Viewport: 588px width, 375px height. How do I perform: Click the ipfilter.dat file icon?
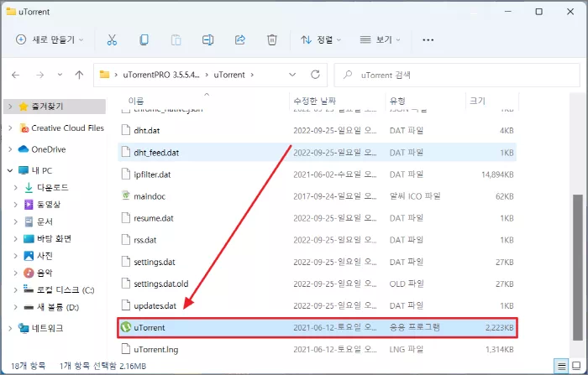126,174
